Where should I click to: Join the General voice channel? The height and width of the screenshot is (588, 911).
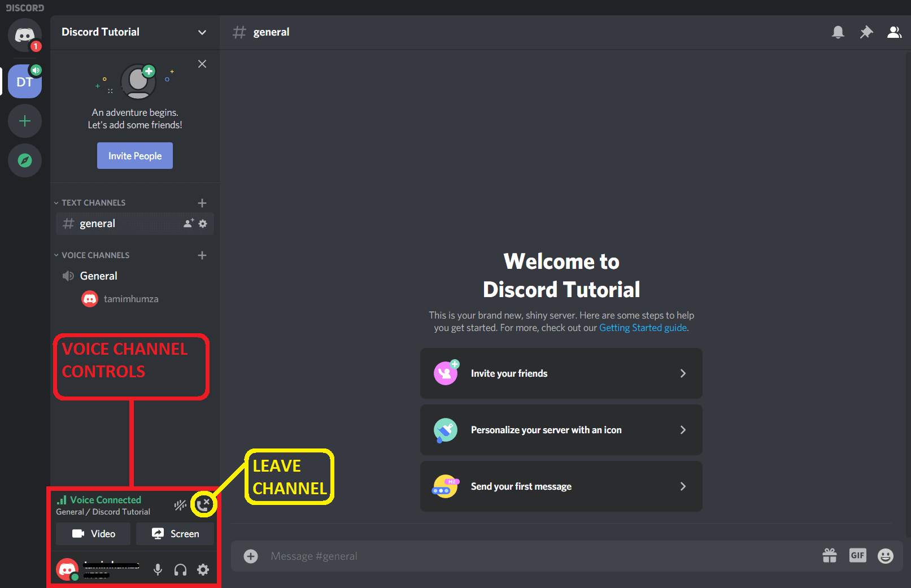135,276
